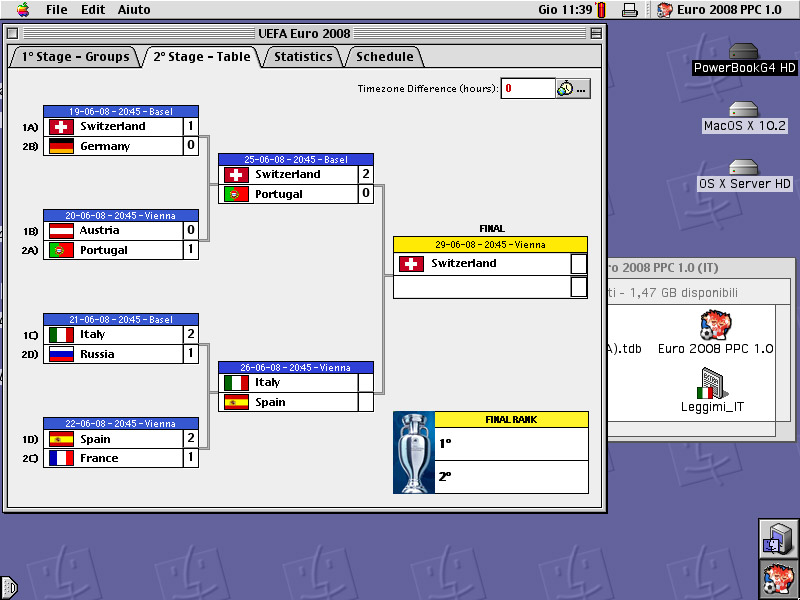
Task: Click the 1° row under Final Rank
Action: pos(511,444)
